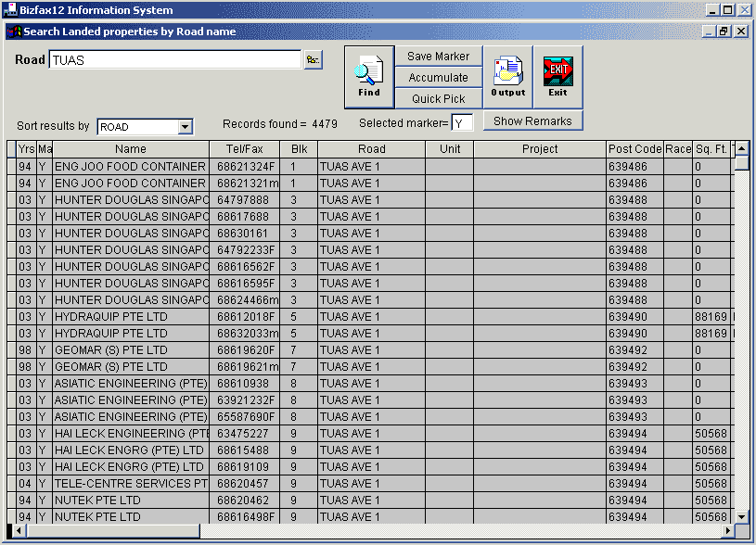
Task: Click Sq. Ft. value 88169 in 68632033m row
Action: [711, 334]
